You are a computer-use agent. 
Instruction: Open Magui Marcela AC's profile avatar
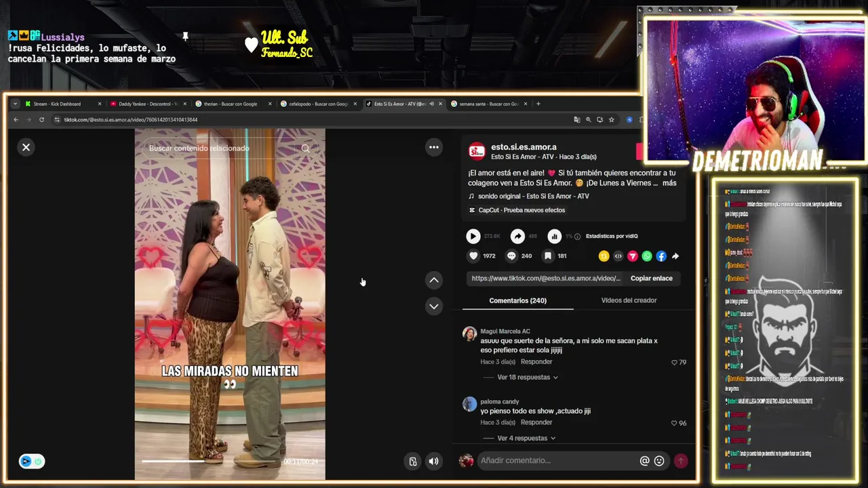[469, 333]
